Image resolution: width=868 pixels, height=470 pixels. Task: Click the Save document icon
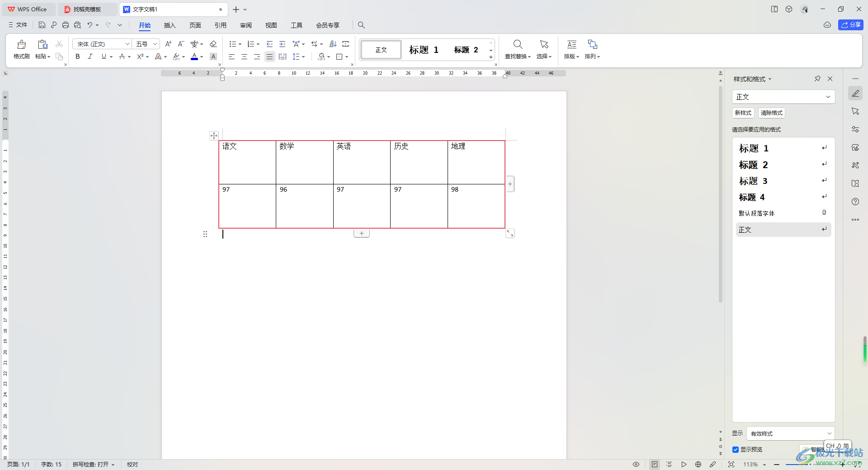point(42,25)
